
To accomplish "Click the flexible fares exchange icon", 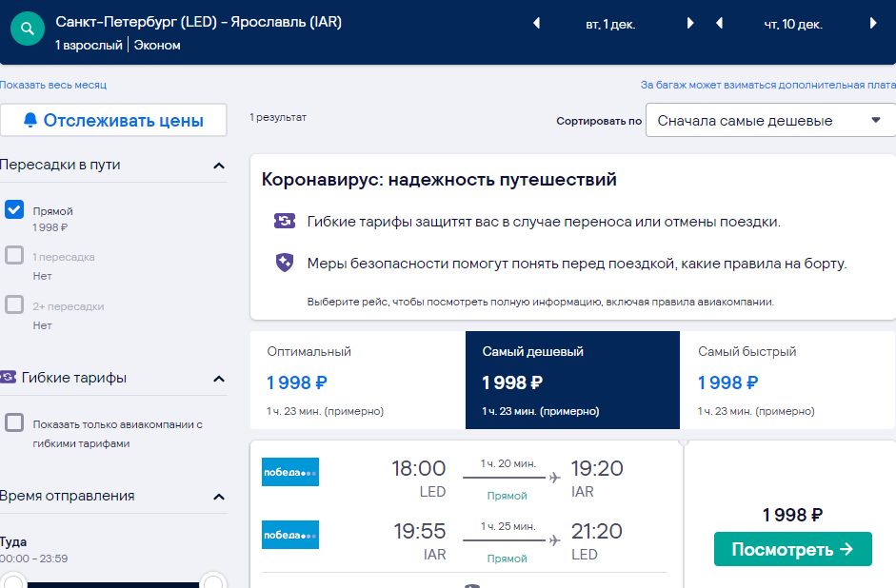I will click(285, 221).
